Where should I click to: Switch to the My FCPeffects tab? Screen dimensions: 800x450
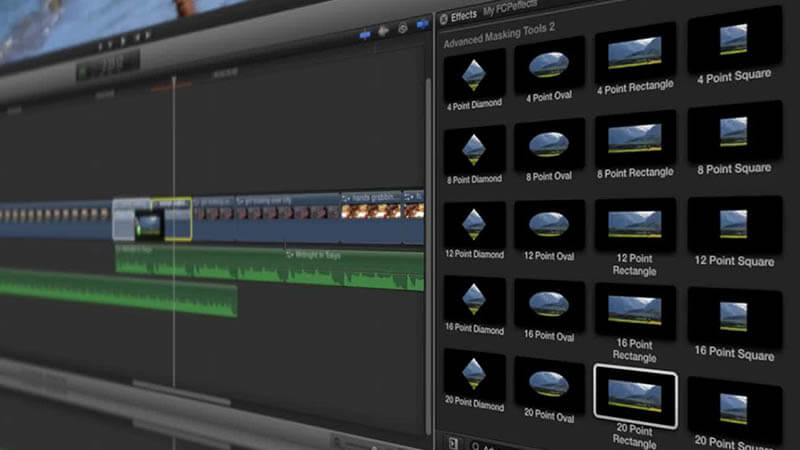tap(510, 8)
